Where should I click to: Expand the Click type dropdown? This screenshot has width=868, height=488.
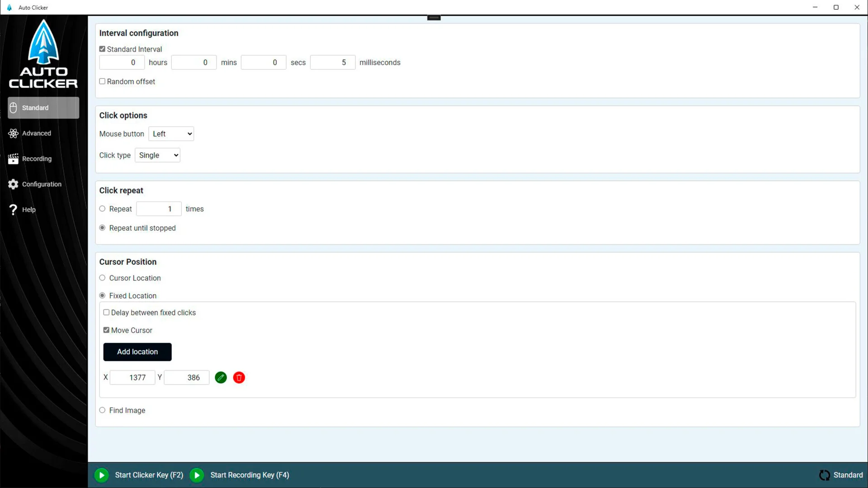[157, 155]
